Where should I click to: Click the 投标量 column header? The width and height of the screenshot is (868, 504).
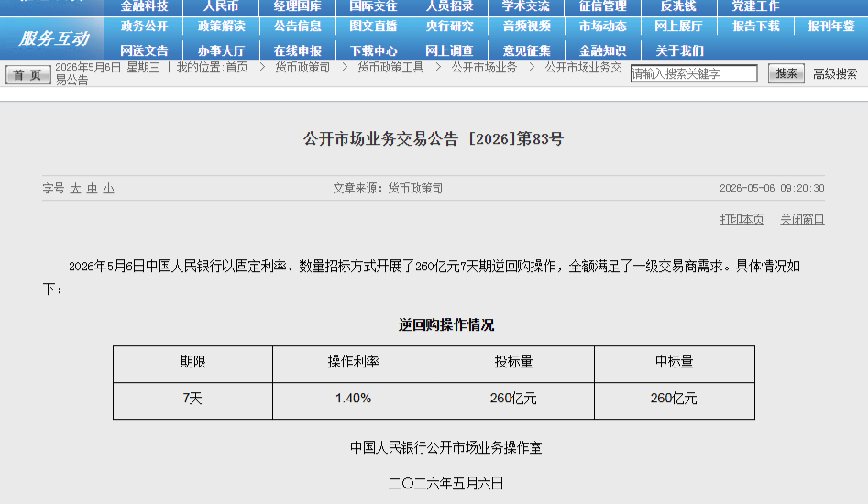tap(513, 362)
